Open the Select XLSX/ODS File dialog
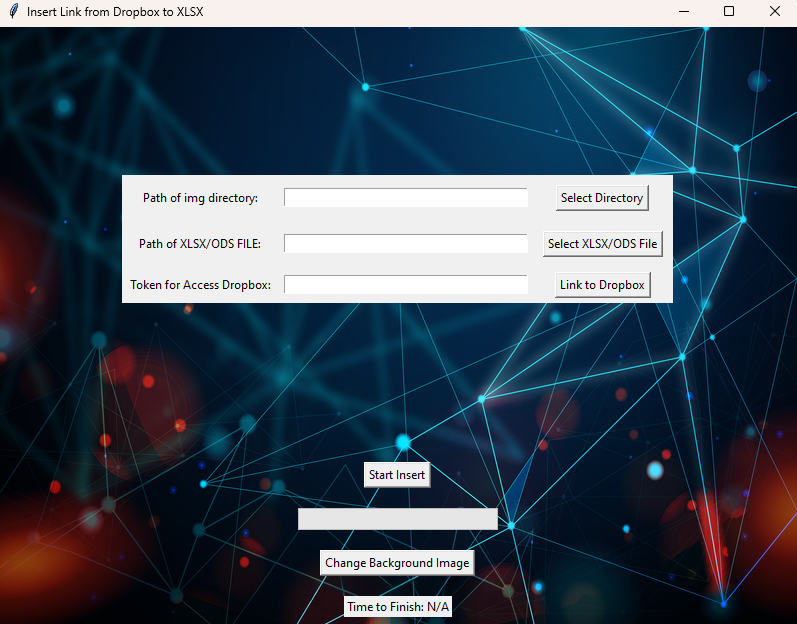 [x=603, y=244]
